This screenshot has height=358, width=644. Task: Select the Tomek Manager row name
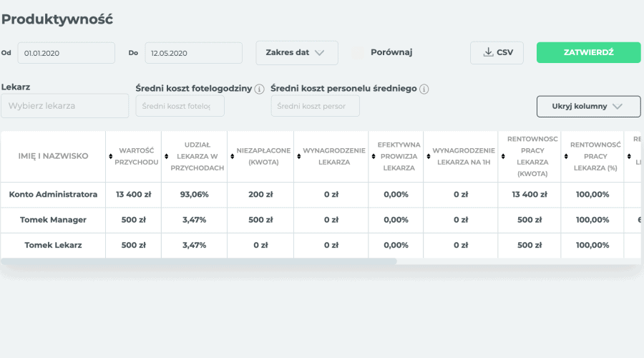tap(53, 220)
